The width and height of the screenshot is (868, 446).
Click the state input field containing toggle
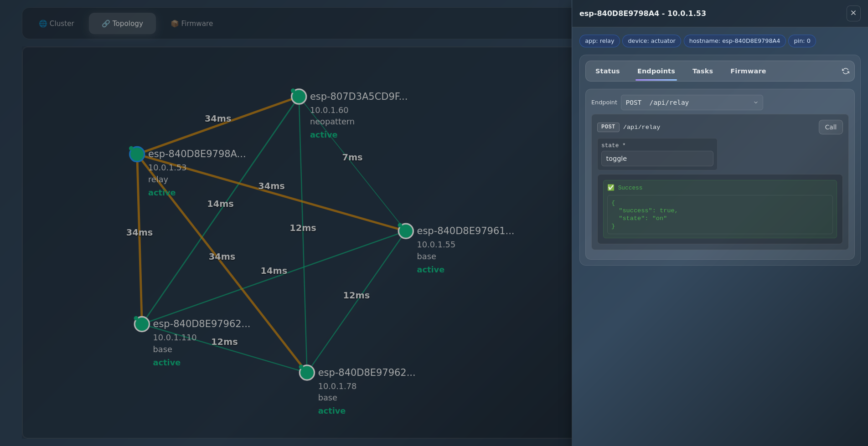(x=656, y=159)
